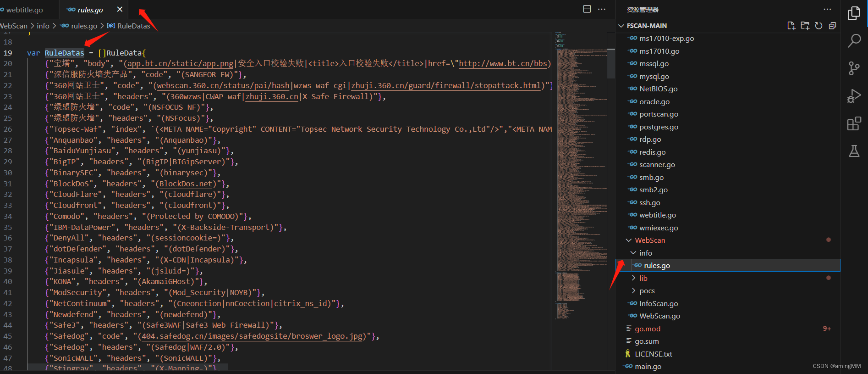868x374 pixels.
Task: Open go.sum file
Action: pyautogui.click(x=647, y=341)
